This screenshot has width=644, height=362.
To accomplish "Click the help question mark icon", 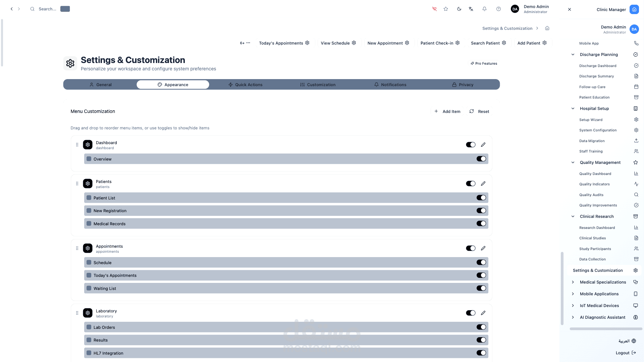I will 498,9.
